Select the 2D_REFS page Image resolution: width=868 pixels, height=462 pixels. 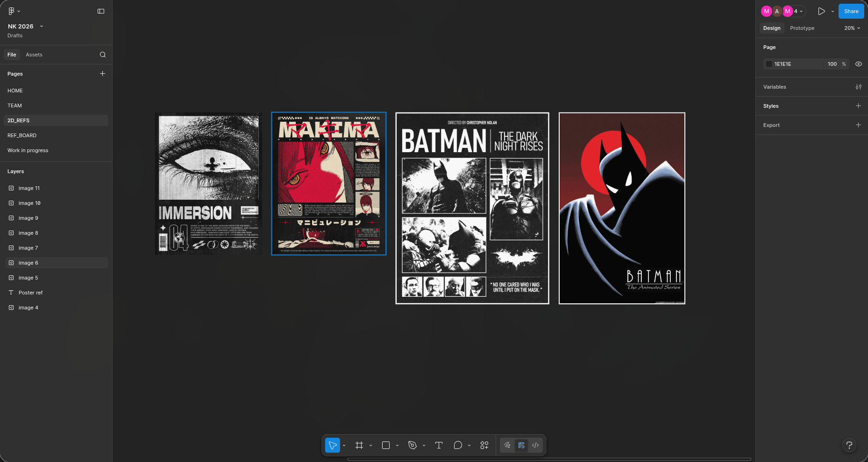click(x=56, y=120)
